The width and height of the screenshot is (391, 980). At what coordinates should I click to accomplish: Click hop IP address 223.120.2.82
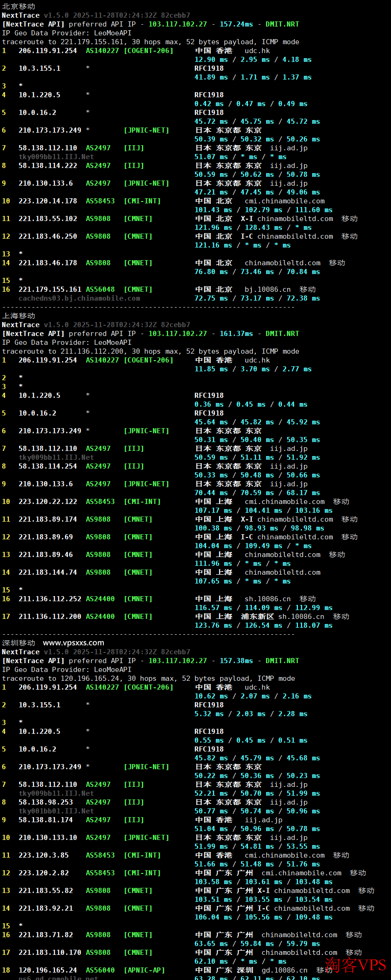(x=43, y=873)
